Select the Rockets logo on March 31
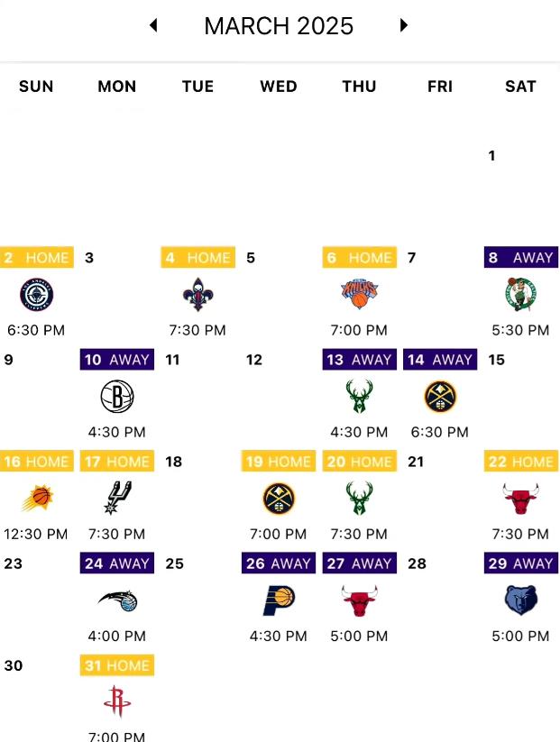Image resolution: width=560 pixels, height=742 pixels. tap(117, 701)
